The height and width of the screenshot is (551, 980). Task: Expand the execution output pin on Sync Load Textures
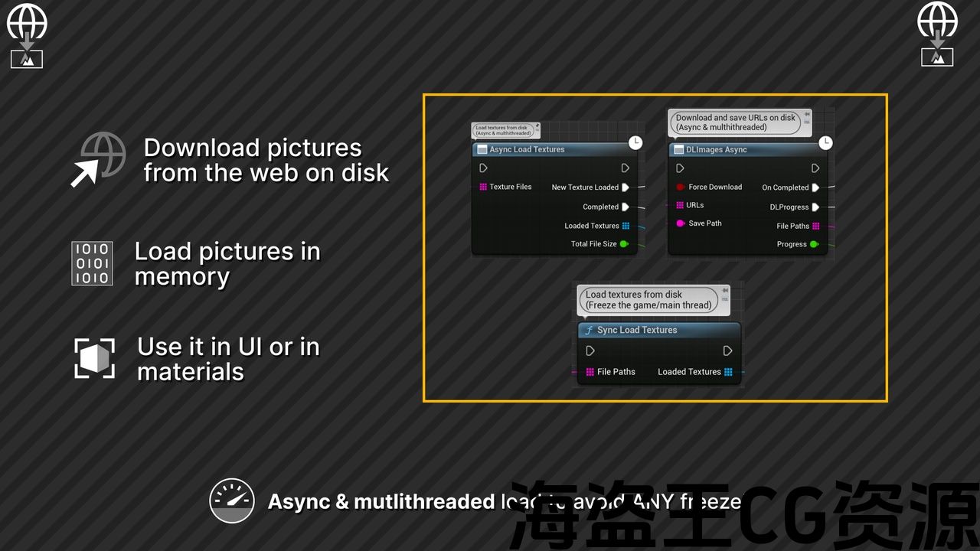(728, 351)
